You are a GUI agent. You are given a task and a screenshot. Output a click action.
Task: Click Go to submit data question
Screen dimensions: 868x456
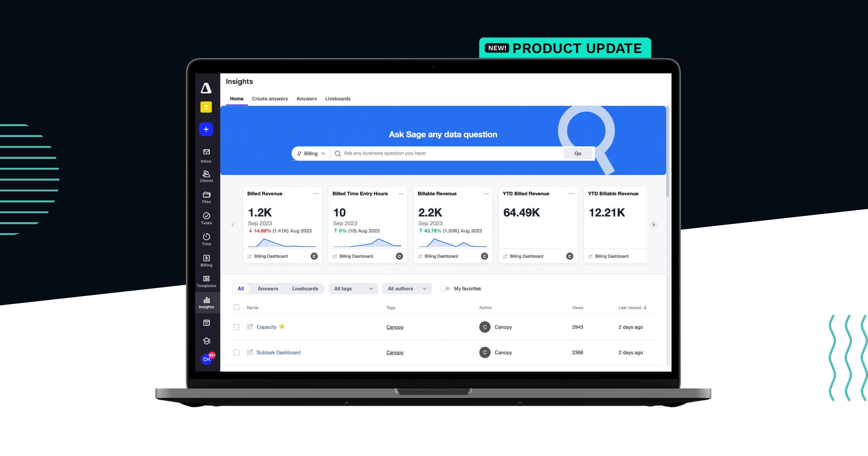point(578,153)
